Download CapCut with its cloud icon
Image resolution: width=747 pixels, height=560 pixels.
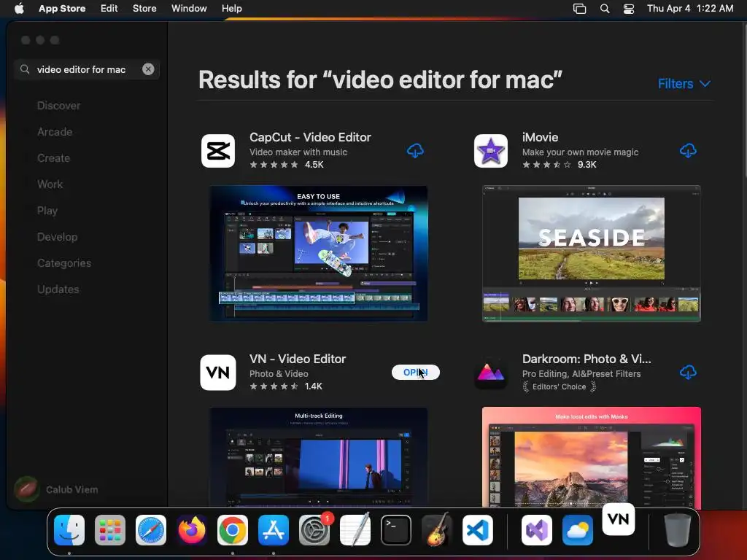(x=415, y=151)
